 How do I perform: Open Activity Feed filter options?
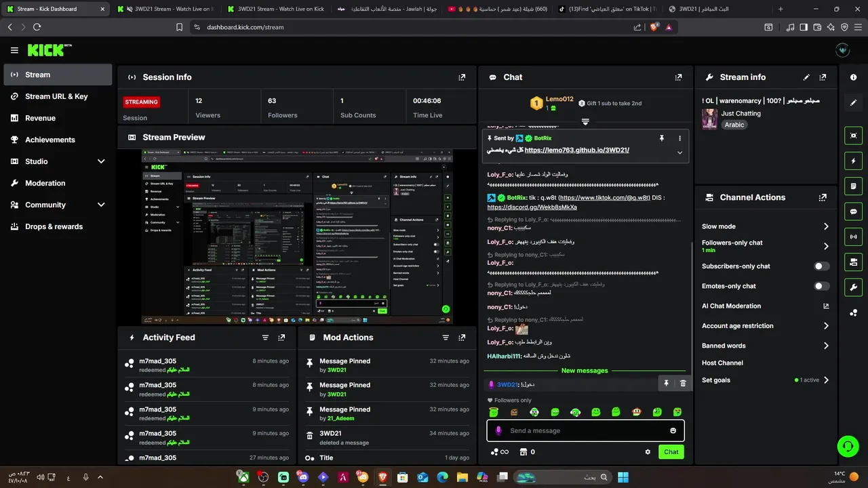(265, 338)
